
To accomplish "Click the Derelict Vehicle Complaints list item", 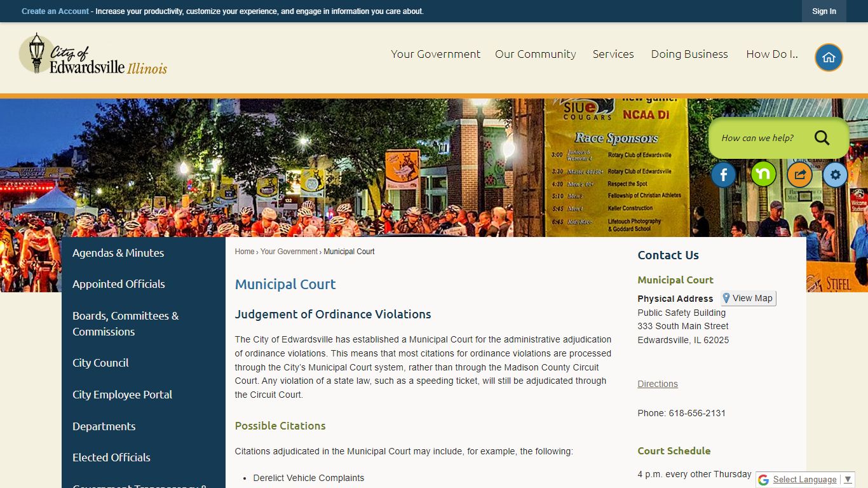I will (x=309, y=478).
